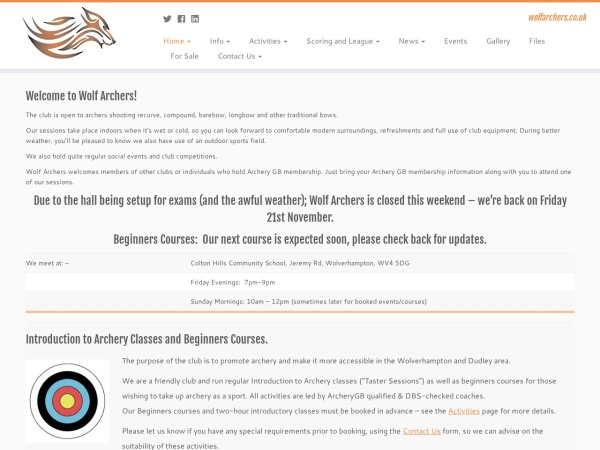
Task: Follow the Contact Us form link
Action: pyautogui.click(x=422, y=431)
